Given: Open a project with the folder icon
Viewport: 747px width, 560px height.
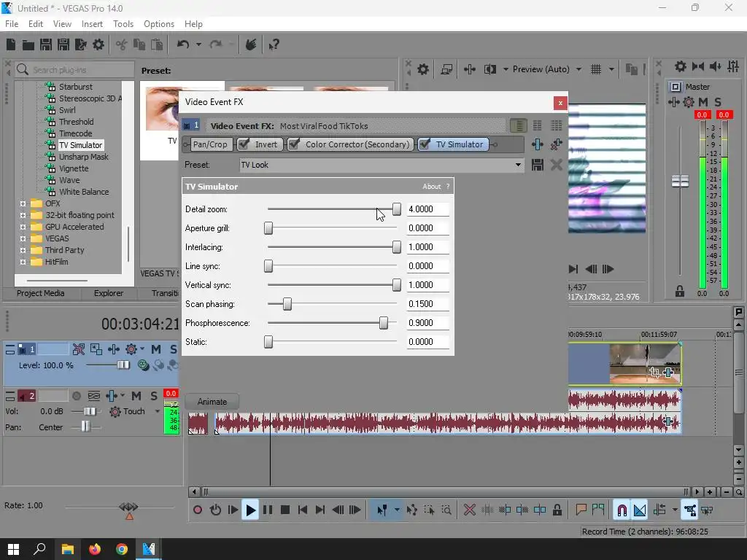Looking at the screenshot, I should pos(28,44).
